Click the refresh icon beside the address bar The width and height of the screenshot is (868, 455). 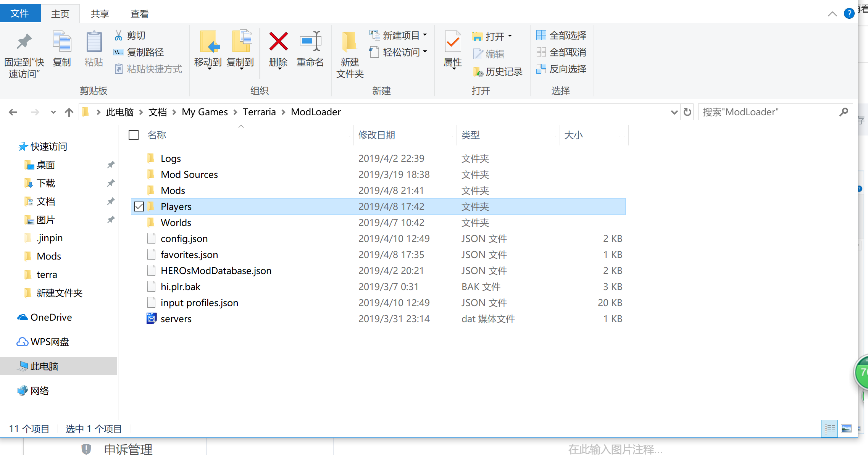687,112
